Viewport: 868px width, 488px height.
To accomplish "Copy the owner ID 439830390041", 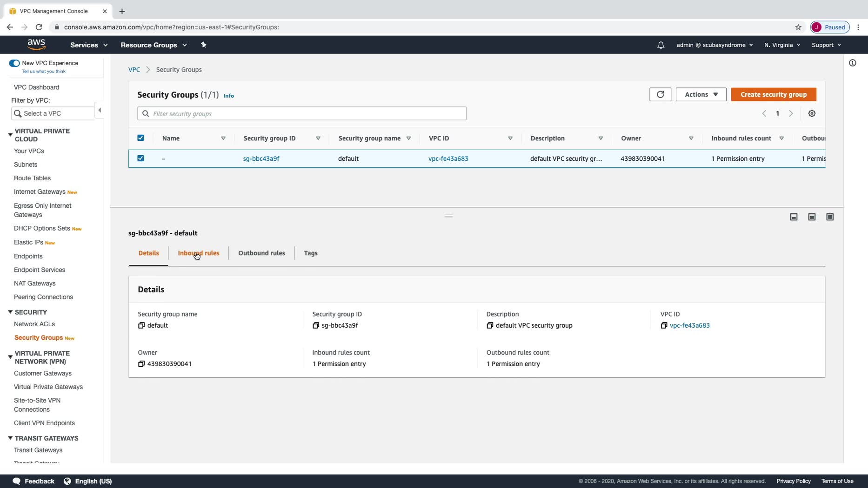I will pyautogui.click(x=141, y=364).
